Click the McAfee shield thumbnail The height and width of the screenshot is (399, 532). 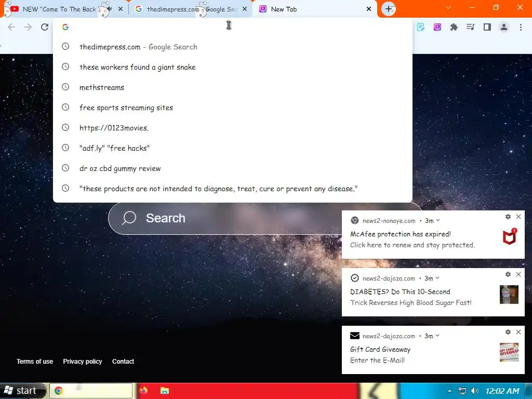pos(509,236)
